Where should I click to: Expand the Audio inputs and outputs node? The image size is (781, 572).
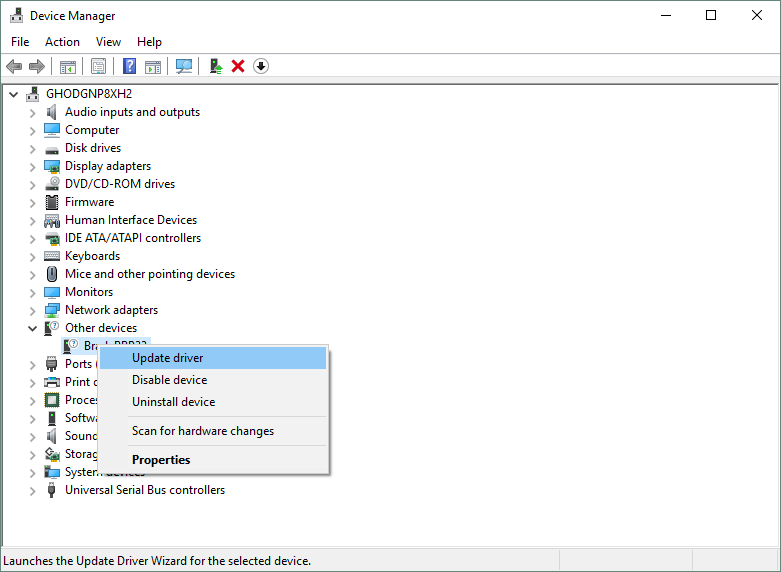click(32, 112)
